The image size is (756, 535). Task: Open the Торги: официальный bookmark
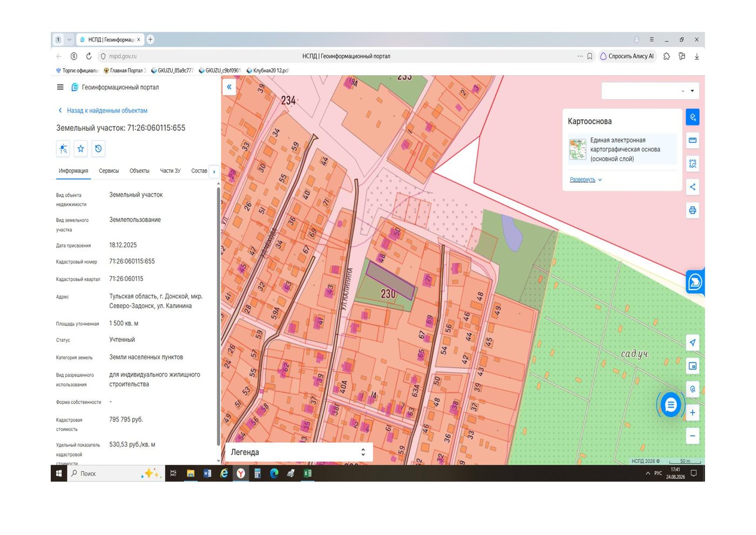77,70
